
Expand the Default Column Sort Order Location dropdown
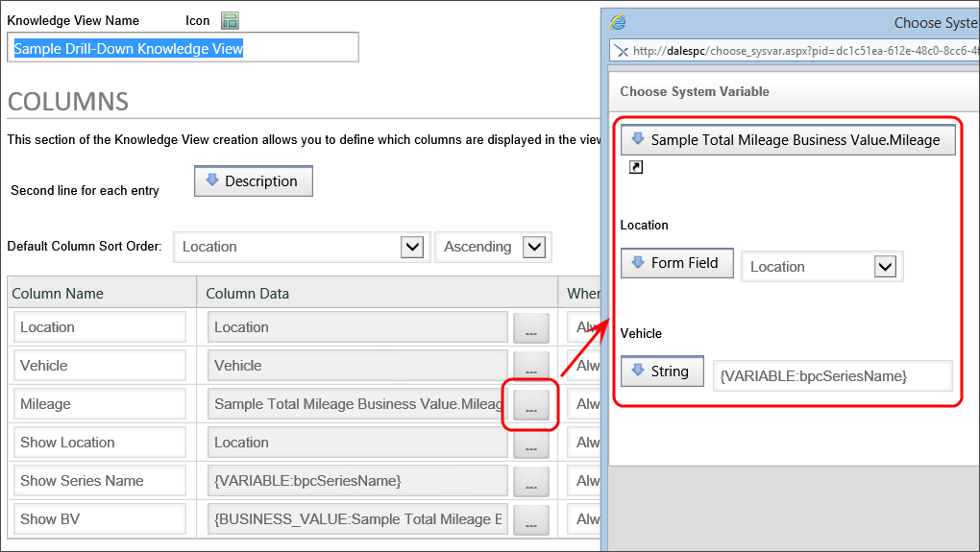coord(412,247)
